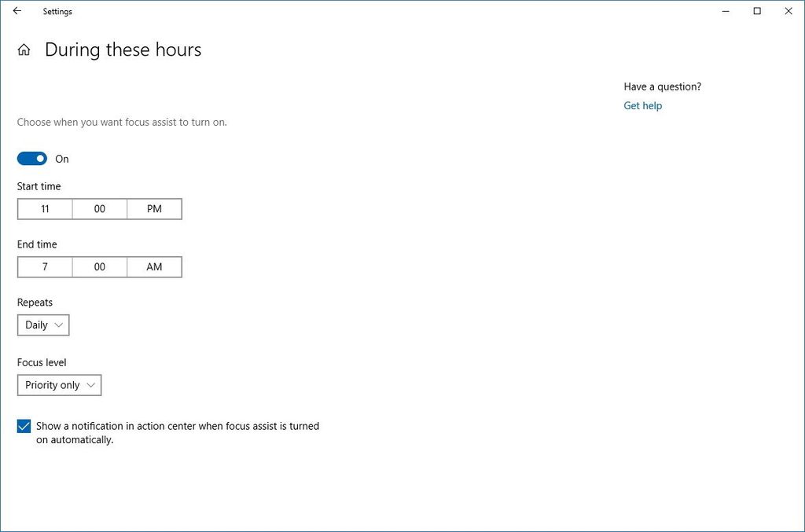The width and height of the screenshot is (805, 532).
Task: Select the end time minutes field
Action: tap(99, 266)
